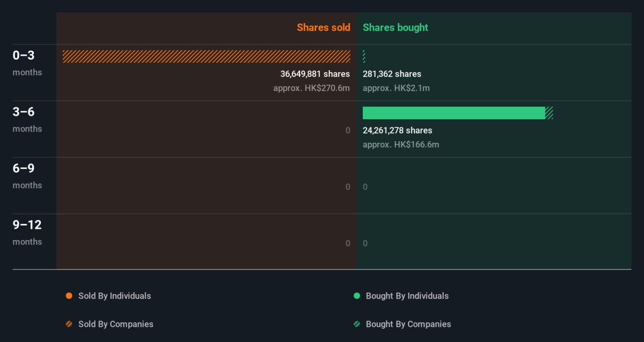Image resolution: width=644 pixels, height=342 pixels.
Task: Click the zero sold value in 6–9 months row
Action: [348, 187]
